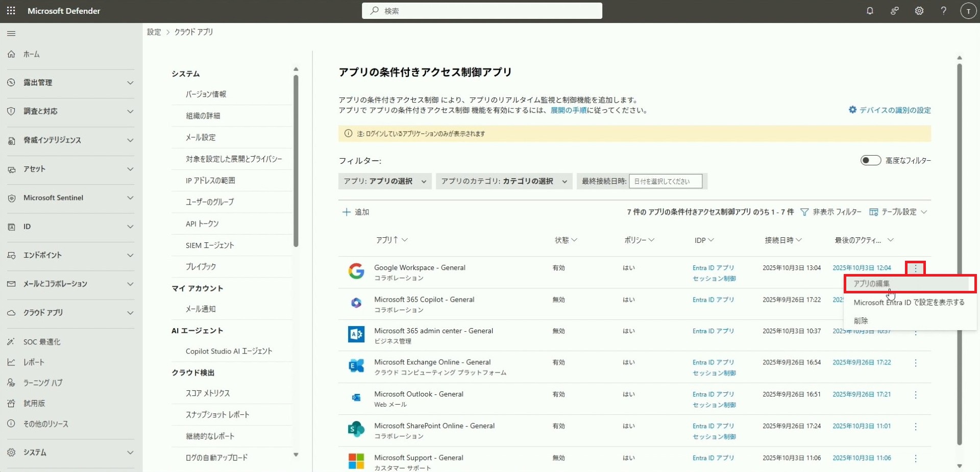Expand クラウド アプリ in left navigation

coord(71,313)
